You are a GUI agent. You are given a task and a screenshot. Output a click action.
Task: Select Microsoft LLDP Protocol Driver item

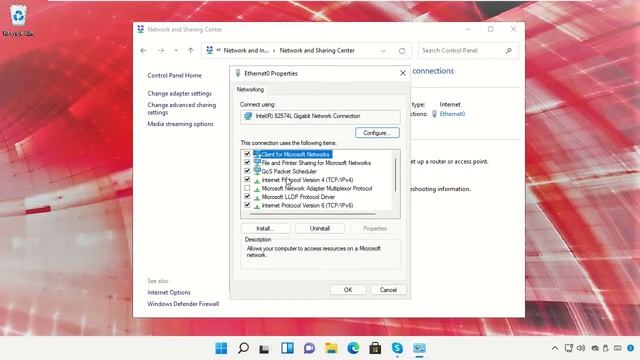click(x=298, y=197)
